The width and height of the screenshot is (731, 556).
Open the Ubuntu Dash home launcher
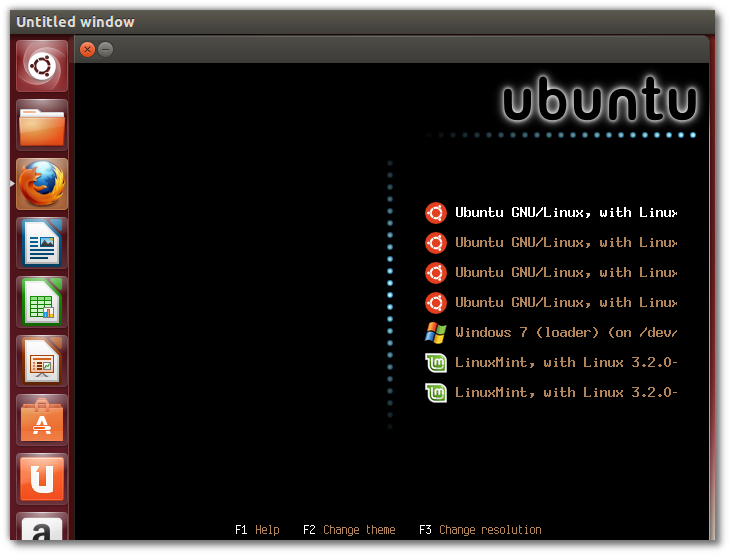pyautogui.click(x=42, y=66)
